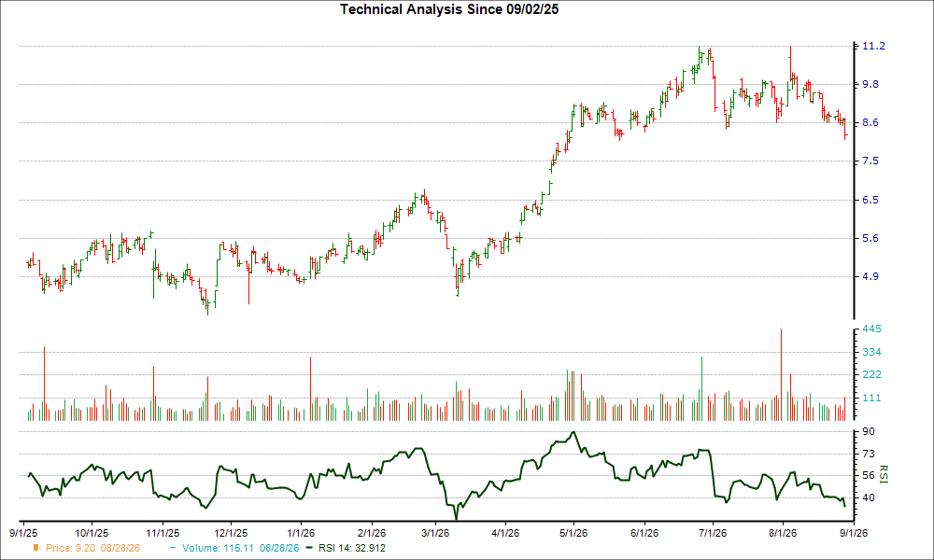Click the 1/1/26 date label
Image resolution: width=934 pixels, height=560 pixels.
point(301,533)
